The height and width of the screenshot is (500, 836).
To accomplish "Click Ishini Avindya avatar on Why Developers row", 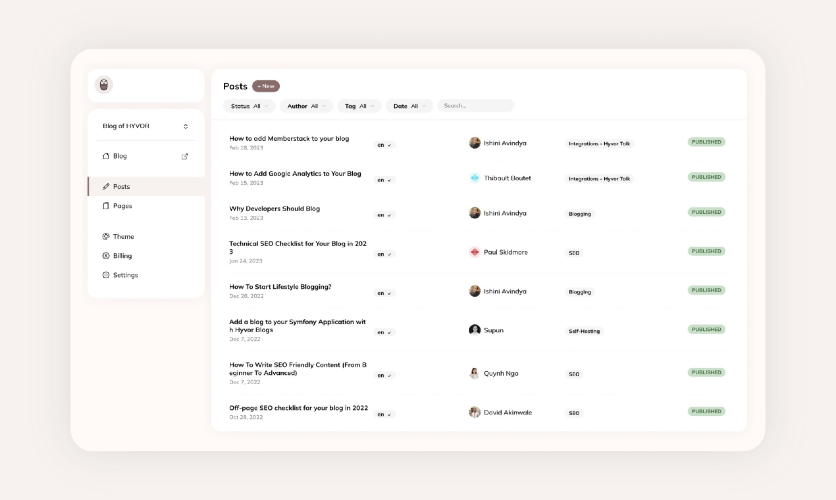I will pos(475,213).
